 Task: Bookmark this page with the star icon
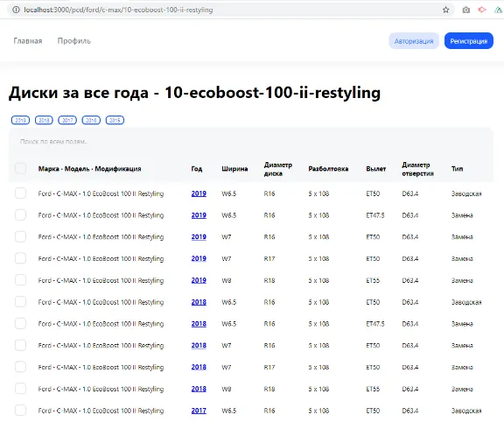click(x=445, y=10)
